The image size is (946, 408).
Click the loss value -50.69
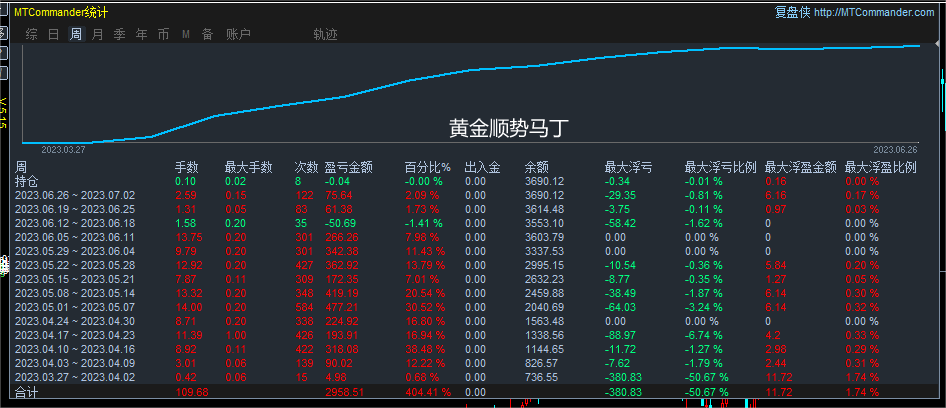(340, 223)
